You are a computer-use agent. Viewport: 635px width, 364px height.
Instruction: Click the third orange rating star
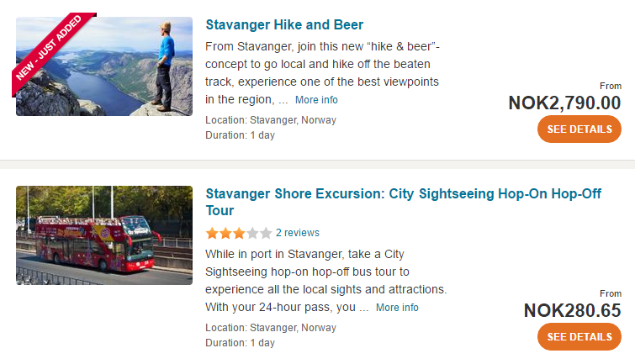tap(239, 233)
